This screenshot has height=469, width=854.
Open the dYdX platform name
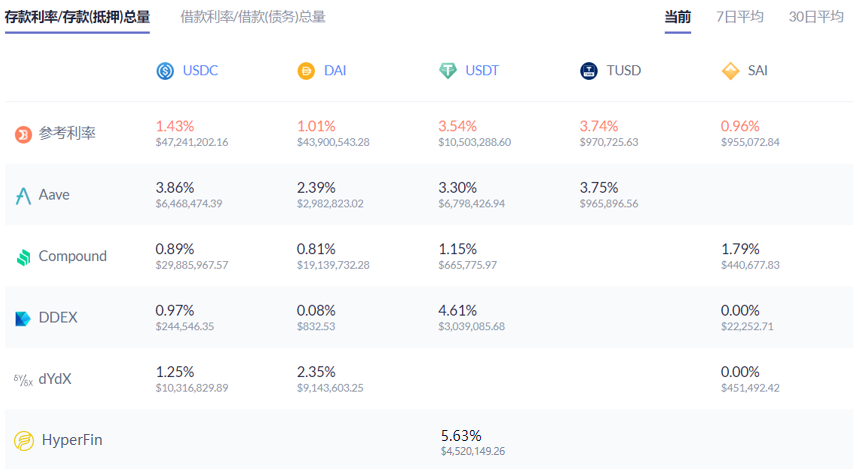point(54,379)
